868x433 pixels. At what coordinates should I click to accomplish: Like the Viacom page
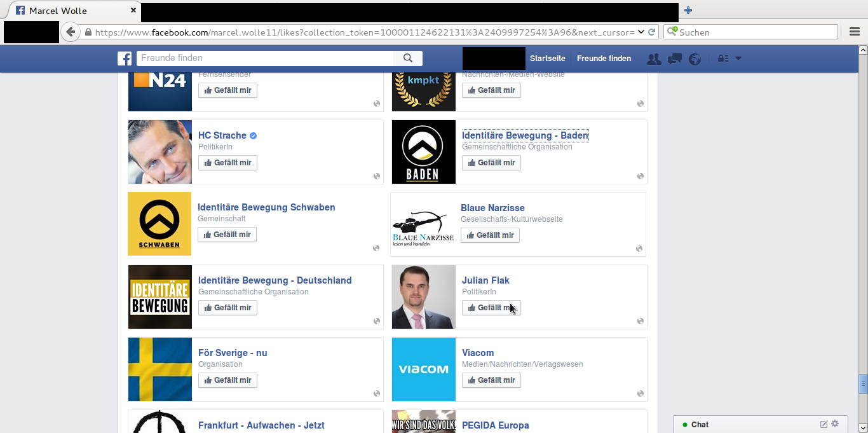click(491, 380)
